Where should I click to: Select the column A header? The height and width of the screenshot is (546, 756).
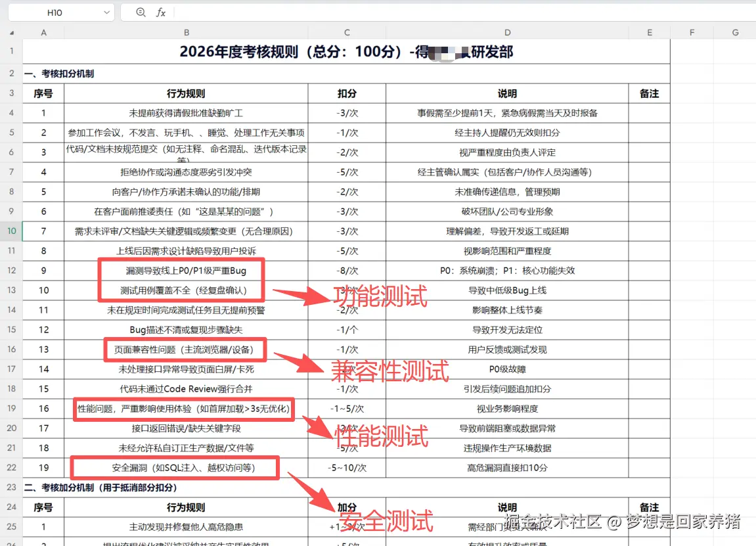click(43, 32)
